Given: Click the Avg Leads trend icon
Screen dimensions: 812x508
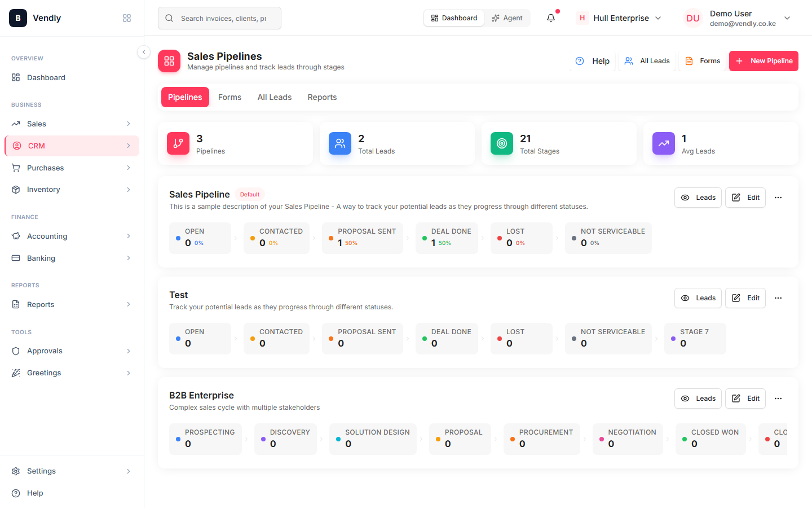Looking at the screenshot, I should tap(664, 143).
